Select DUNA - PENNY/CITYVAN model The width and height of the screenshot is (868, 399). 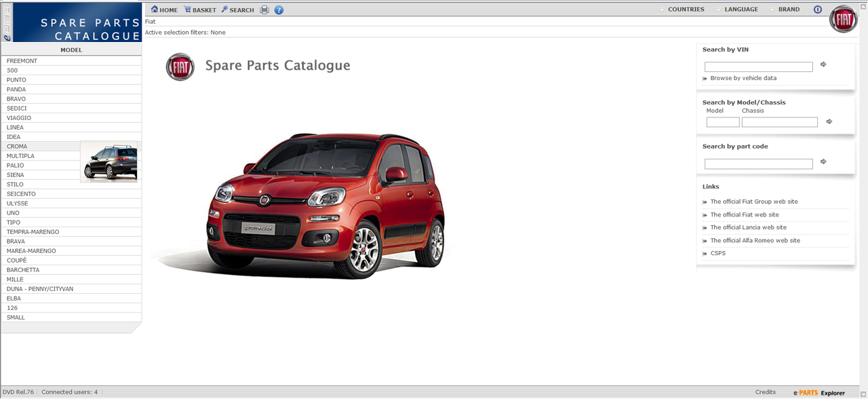pyautogui.click(x=71, y=289)
